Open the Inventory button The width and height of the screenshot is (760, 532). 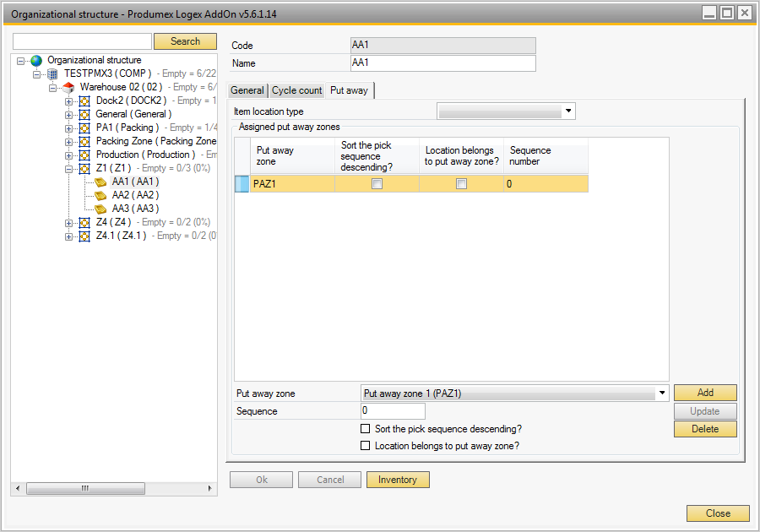(397, 480)
